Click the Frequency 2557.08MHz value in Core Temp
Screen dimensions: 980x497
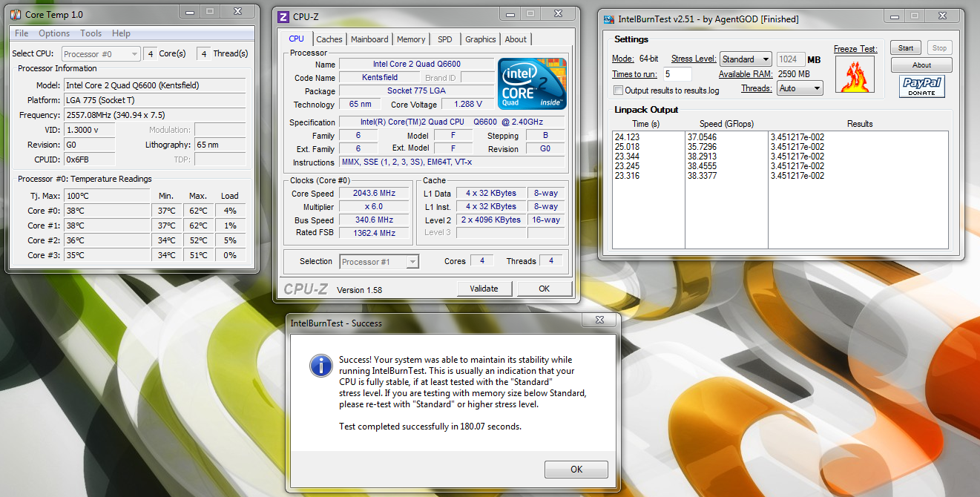point(154,115)
